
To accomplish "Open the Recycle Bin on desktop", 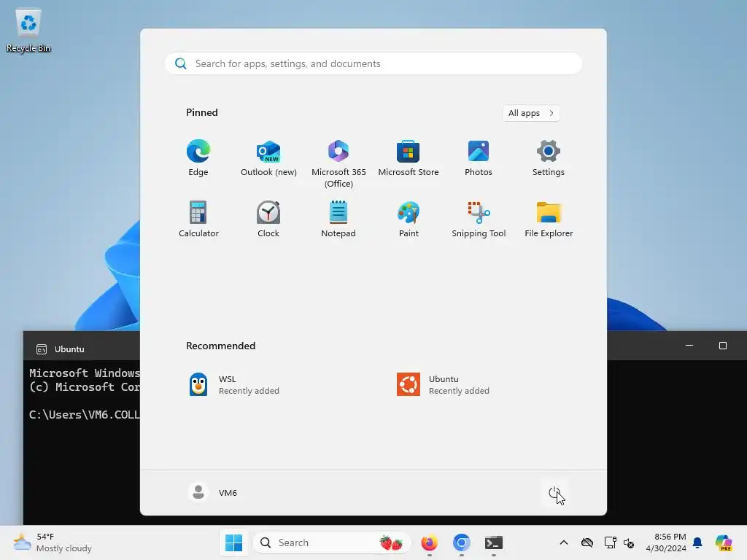I will (28, 31).
